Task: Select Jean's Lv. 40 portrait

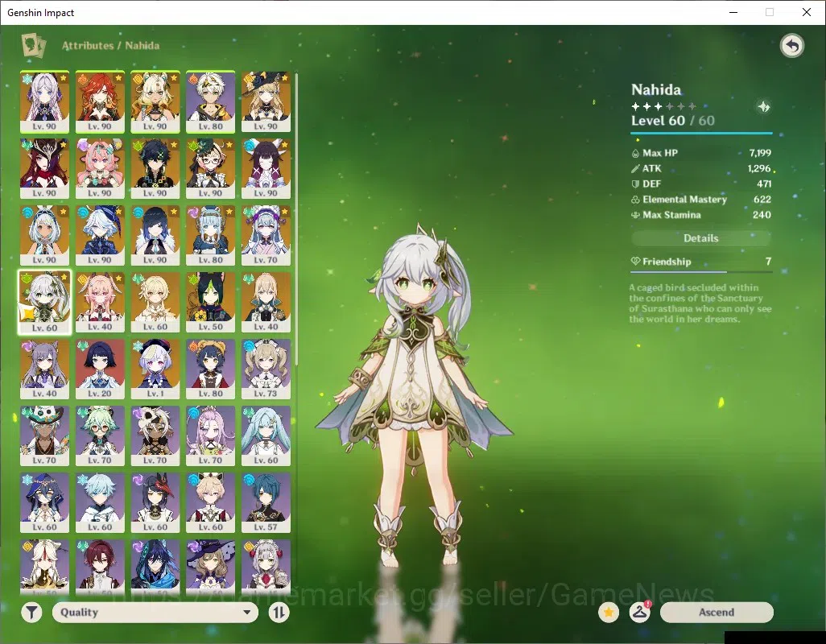Action: (266, 302)
